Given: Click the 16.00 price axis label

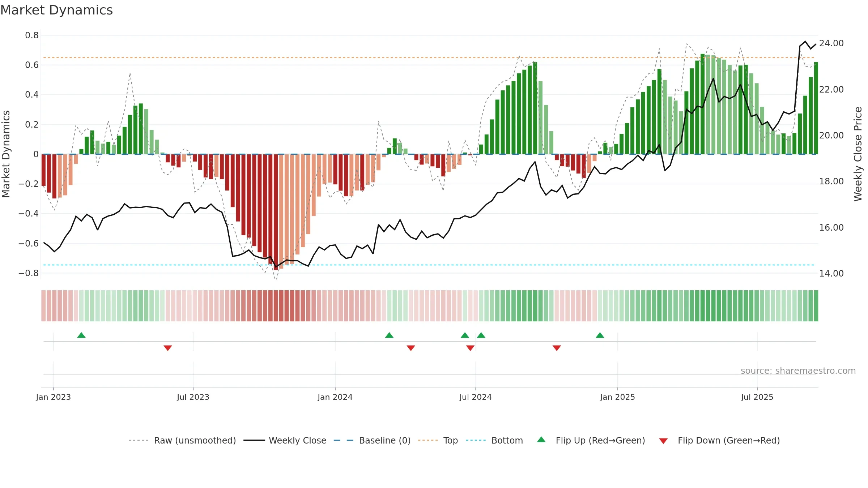Looking at the screenshot, I should (x=831, y=228).
